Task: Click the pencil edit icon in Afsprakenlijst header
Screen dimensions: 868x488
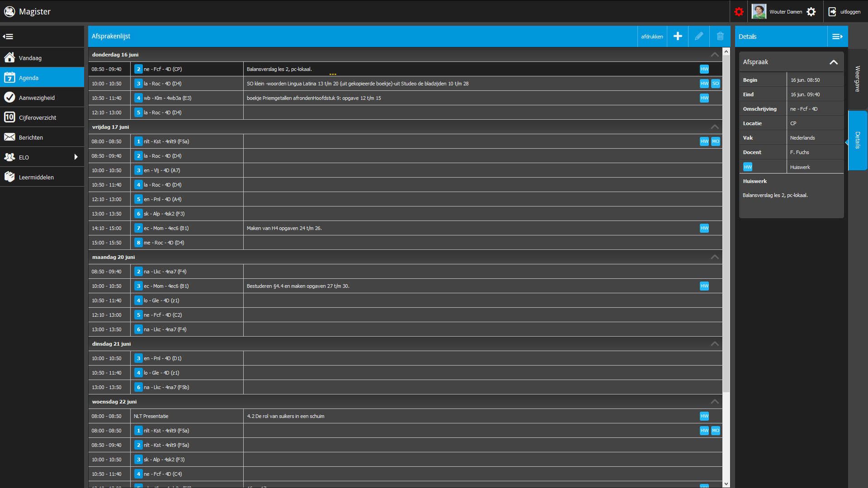Action: click(699, 37)
